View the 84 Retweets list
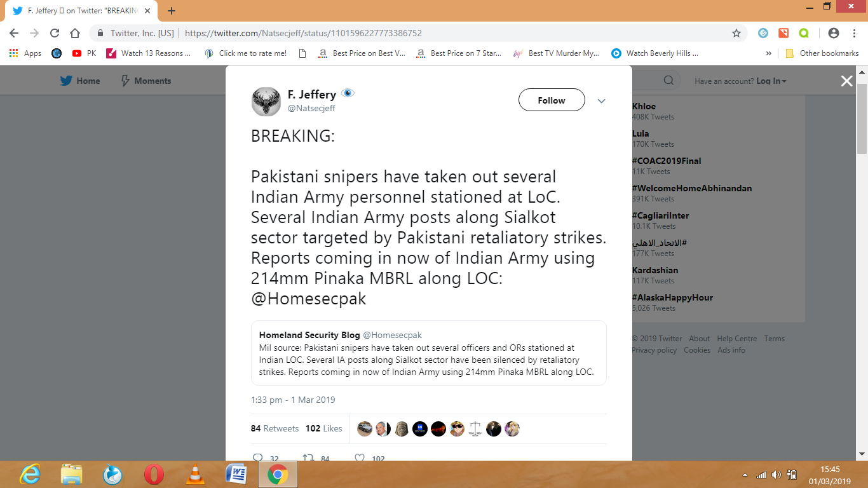The image size is (868, 488). (x=275, y=428)
